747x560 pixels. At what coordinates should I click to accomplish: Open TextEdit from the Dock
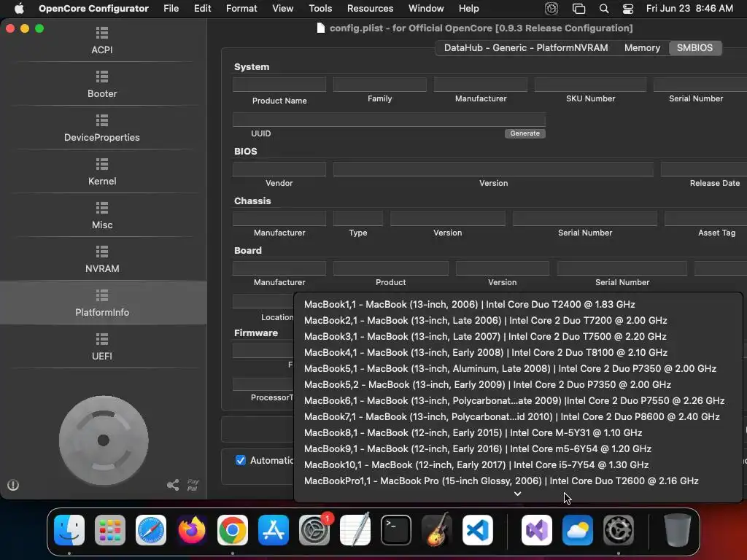[x=355, y=530]
